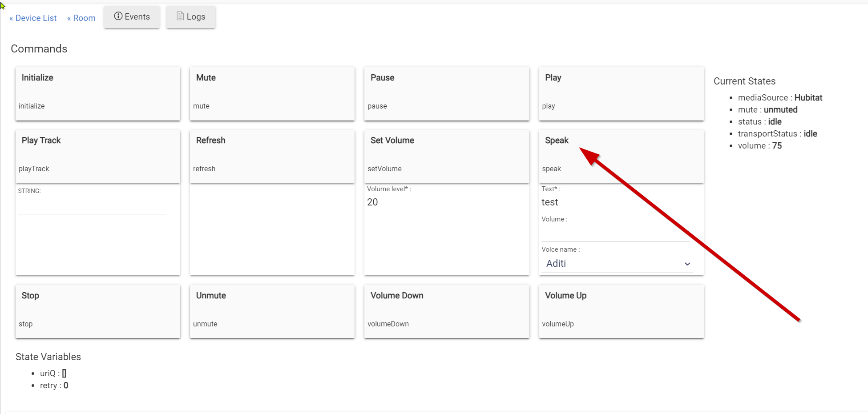Open the Logs page
Screen dimensions: 868x414
(x=191, y=17)
